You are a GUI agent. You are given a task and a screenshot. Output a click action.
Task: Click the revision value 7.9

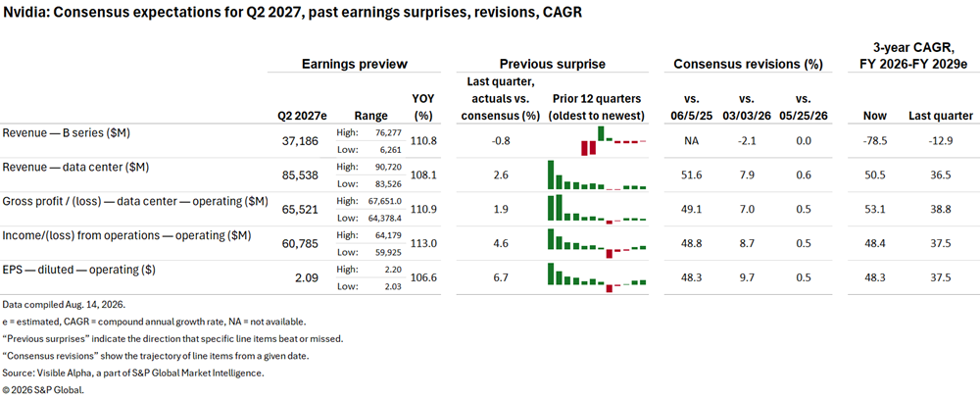pos(747,175)
